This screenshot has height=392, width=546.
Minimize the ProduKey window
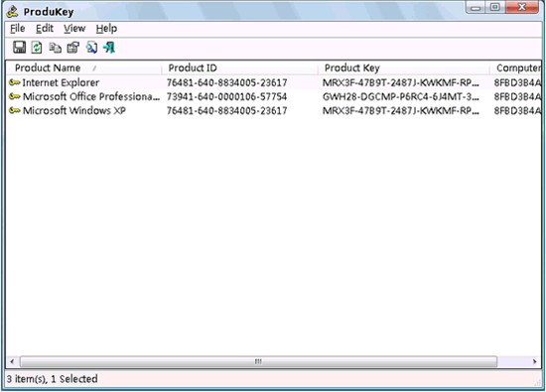click(x=476, y=8)
